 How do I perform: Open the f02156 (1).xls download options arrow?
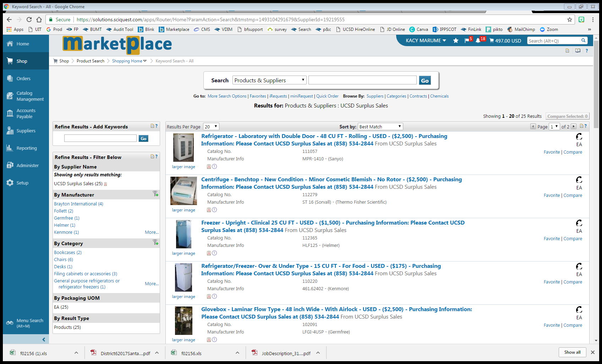pos(76,353)
